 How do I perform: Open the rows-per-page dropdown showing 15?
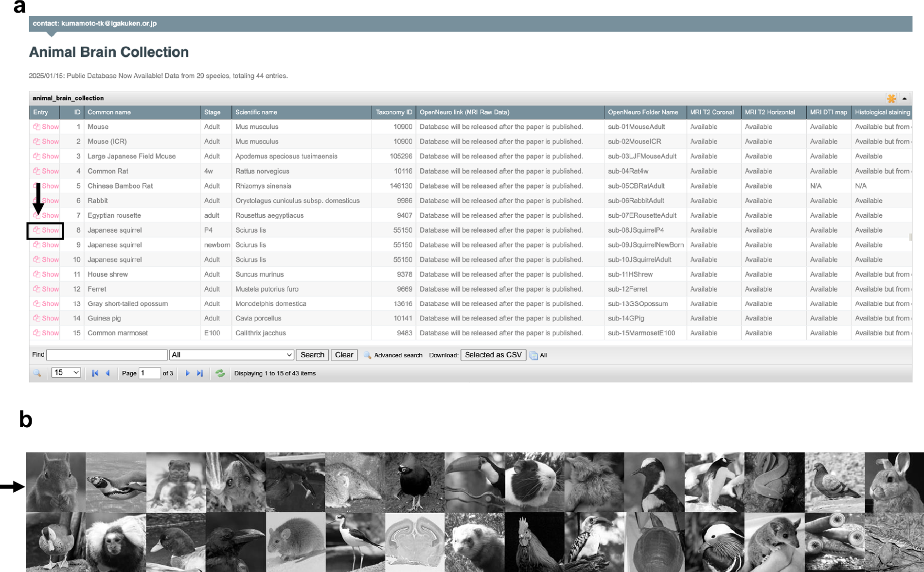66,373
